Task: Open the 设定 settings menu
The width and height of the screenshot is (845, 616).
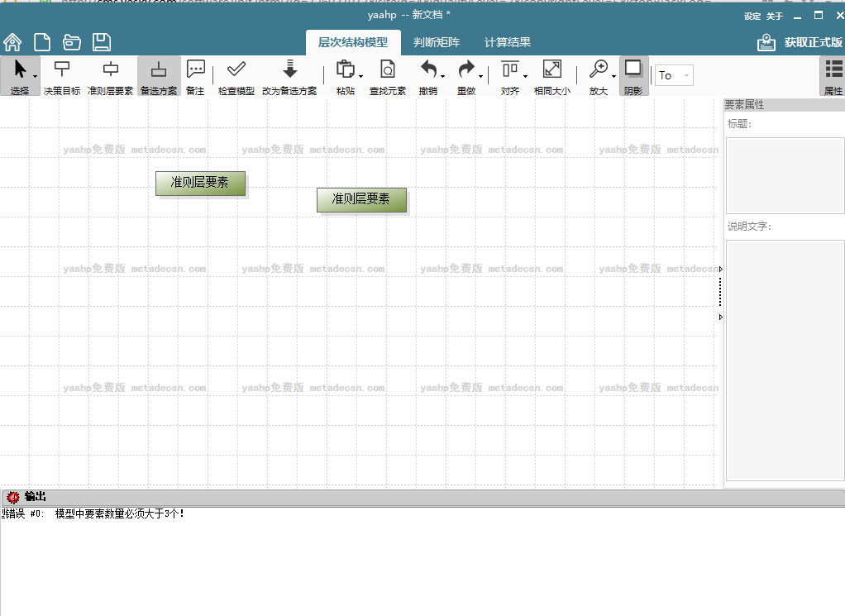Action: 752,17
